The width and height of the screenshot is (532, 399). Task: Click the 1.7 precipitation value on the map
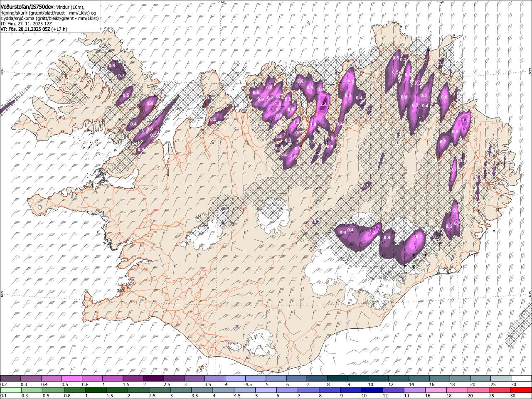tap(465, 121)
